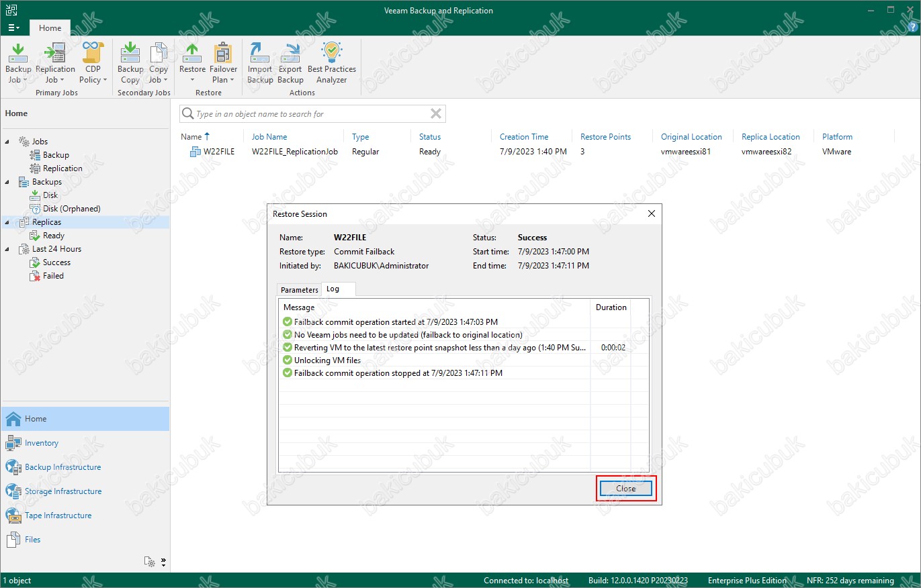The image size is (921, 588).
Task: Open the Inventory navigation view
Action: point(85,443)
